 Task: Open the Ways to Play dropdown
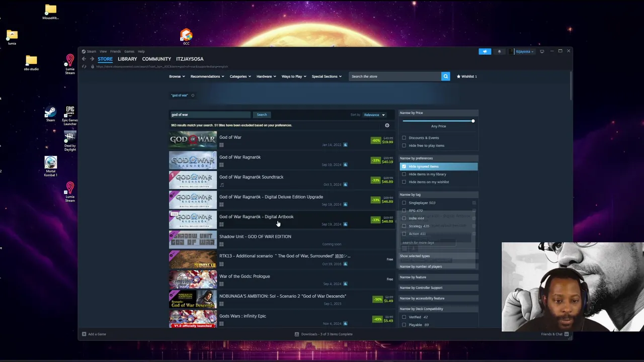coord(294,76)
